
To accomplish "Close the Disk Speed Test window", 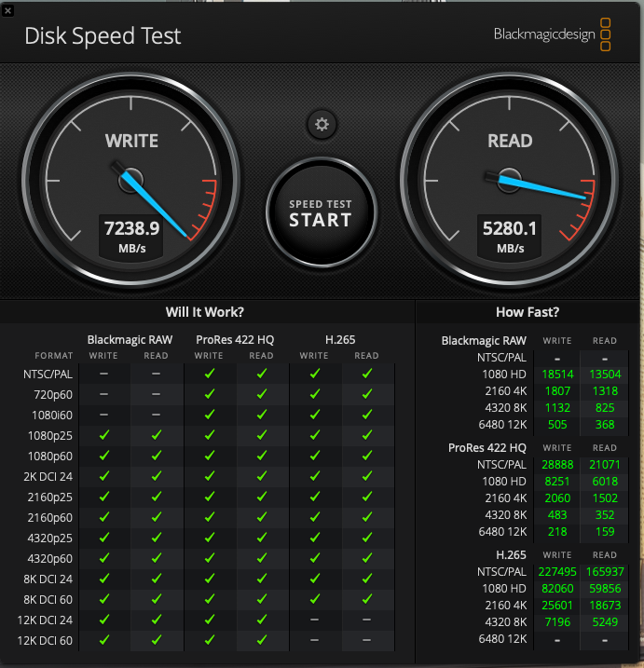I will tap(7, 10).
